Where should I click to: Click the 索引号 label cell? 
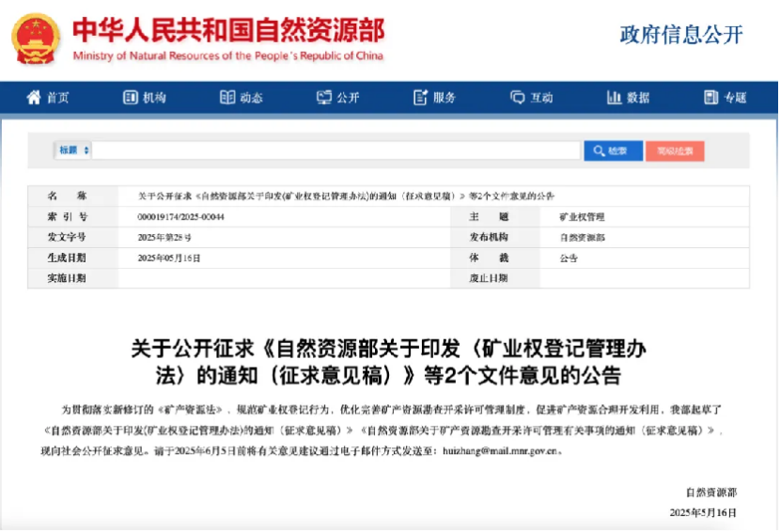[72, 217]
